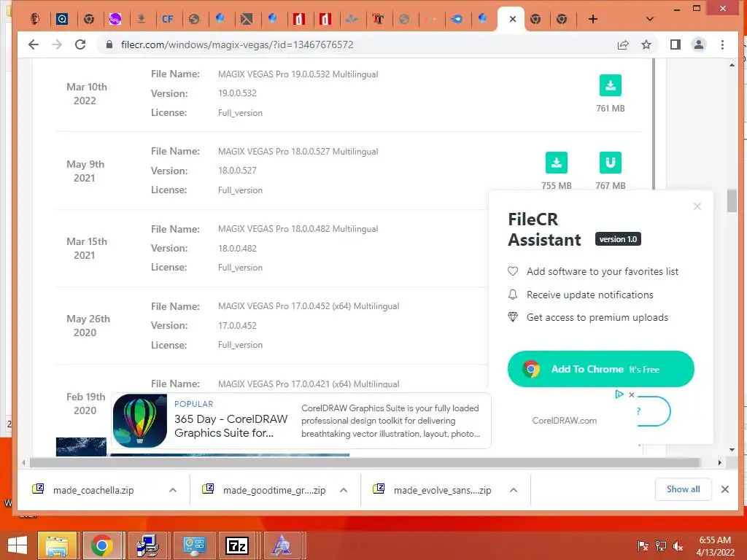Show all downloads

[683, 489]
